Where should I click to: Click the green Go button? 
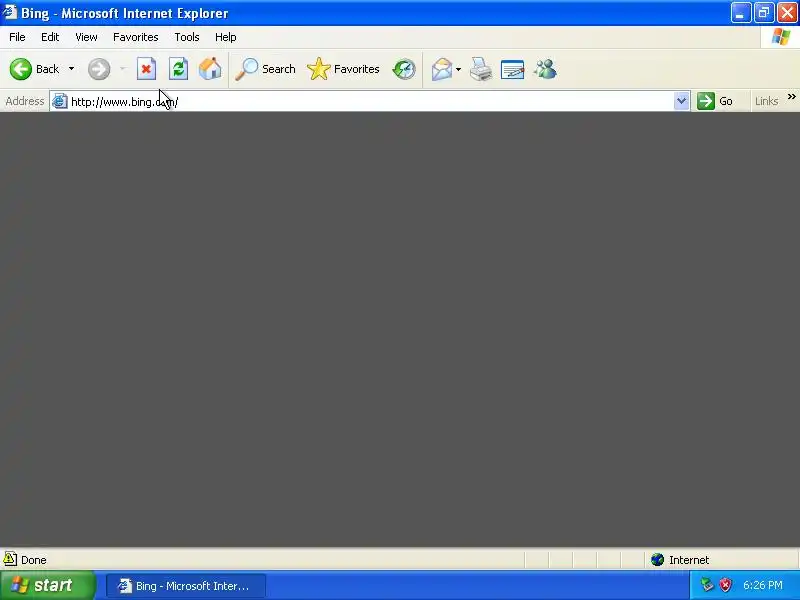[715, 101]
